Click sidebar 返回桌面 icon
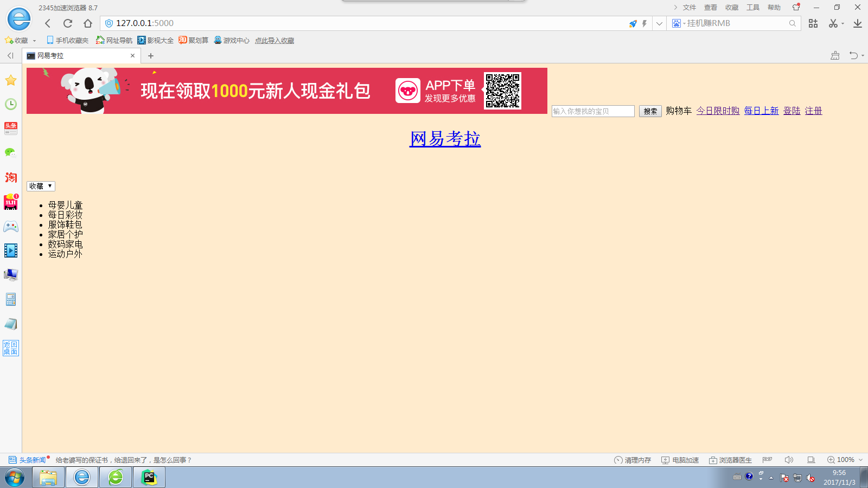The height and width of the screenshot is (488, 868). 11,348
